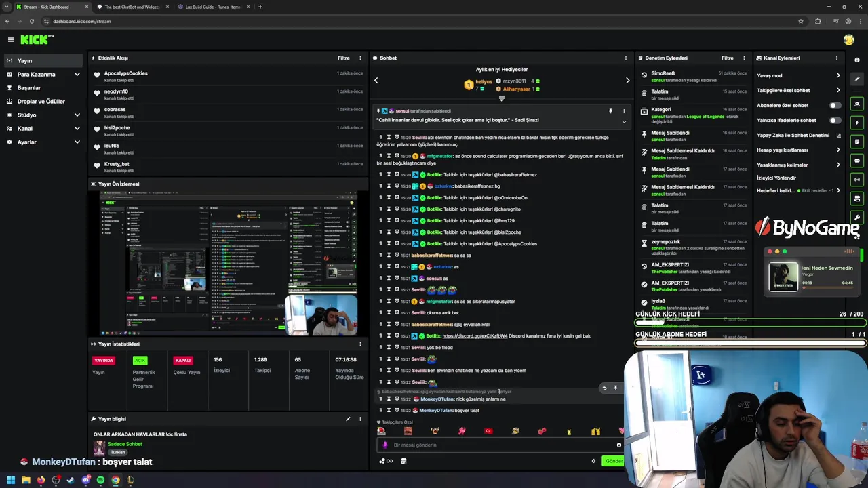Click the KICK logo
The height and width of the screenshot is (488, 868).
[35, 40]
